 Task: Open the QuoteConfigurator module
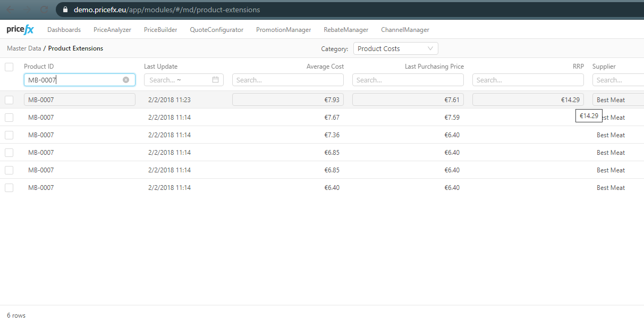tap(216, 30)
